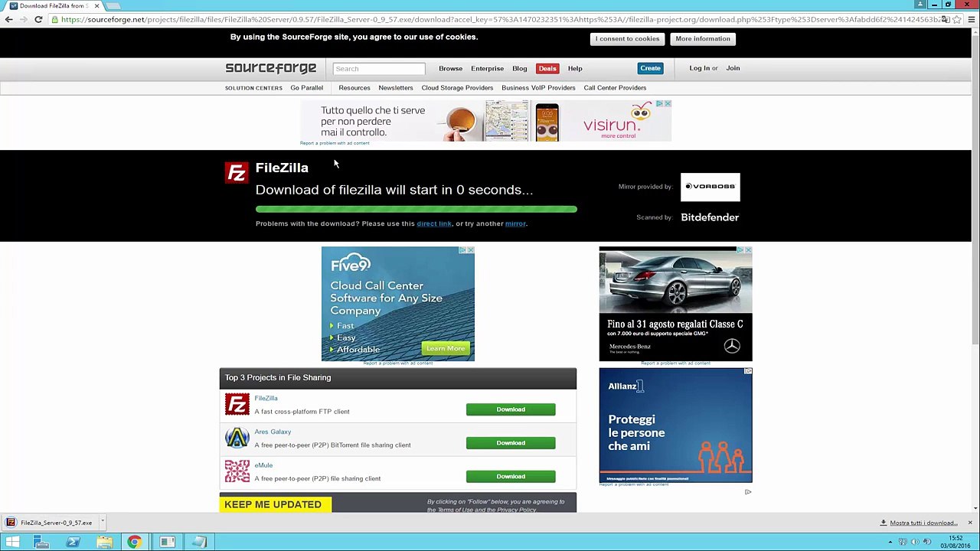This screenshot has width=980, height=551.
Task: Open the Chrome hamburger menu
Action: tap(971, 19)
